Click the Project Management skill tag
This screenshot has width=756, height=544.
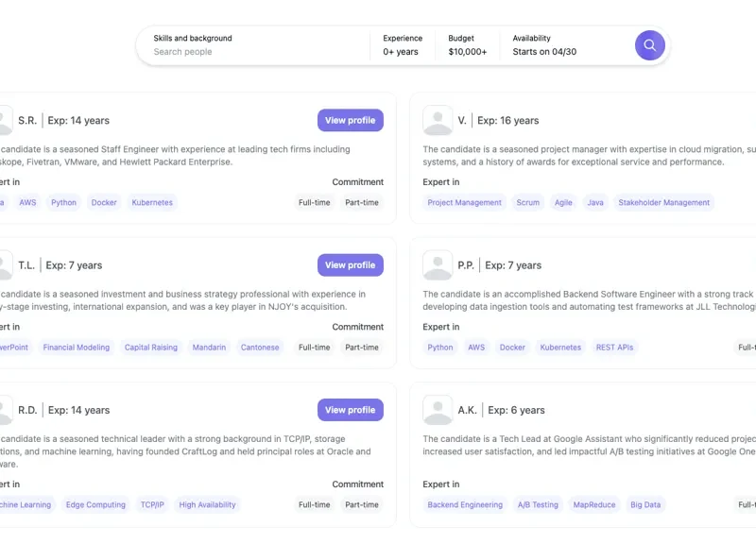tap(464, 203)
